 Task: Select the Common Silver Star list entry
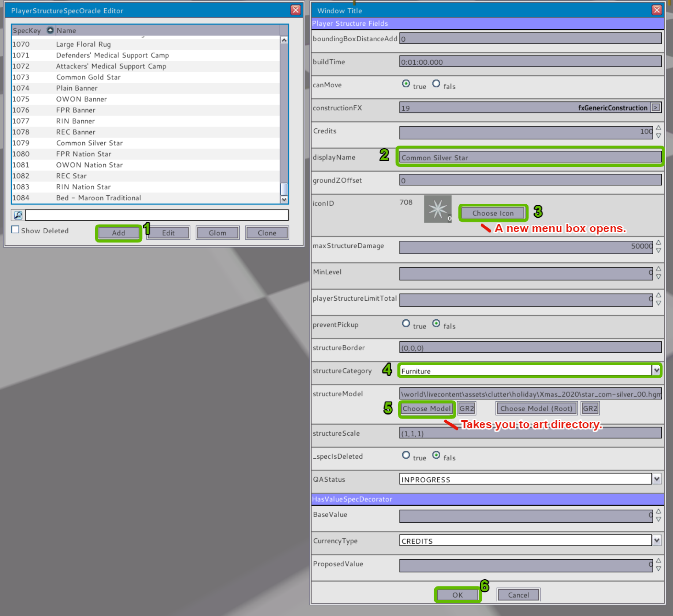point(89,143)
